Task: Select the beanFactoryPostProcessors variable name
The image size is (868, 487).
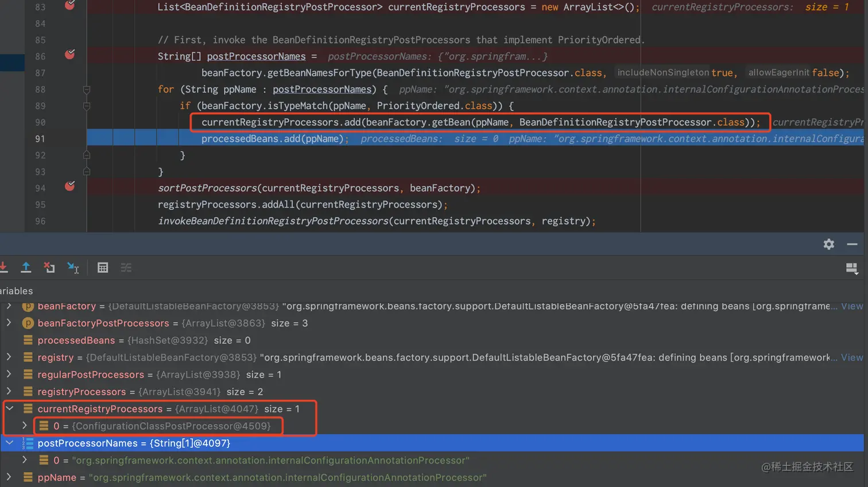Action: click(103, 323)
